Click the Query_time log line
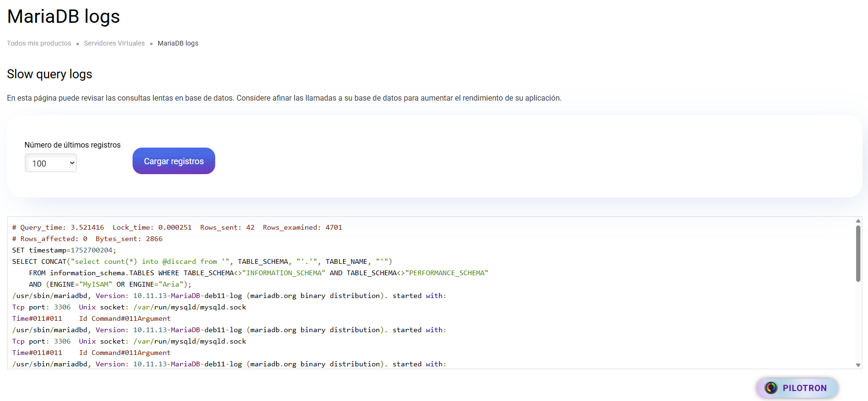868x401 pixels. (x=177, y=227)
